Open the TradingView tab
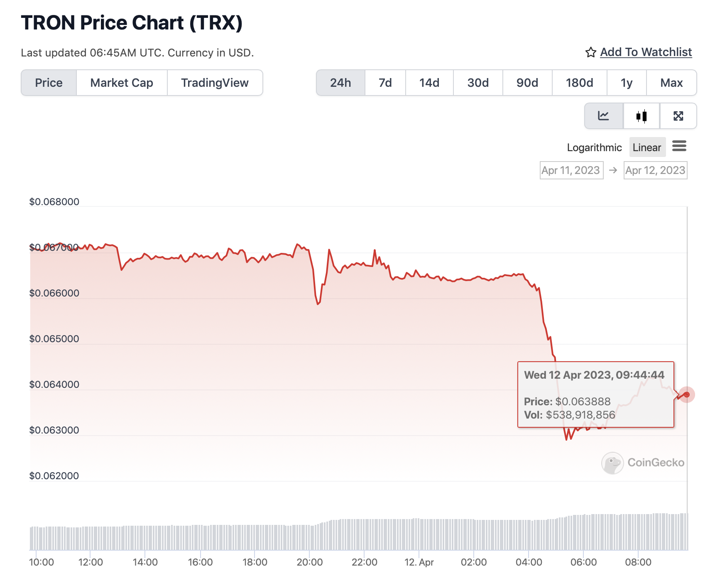Image resolution: width=715 pixels, height=588 pixels. [x=215, y=83]
